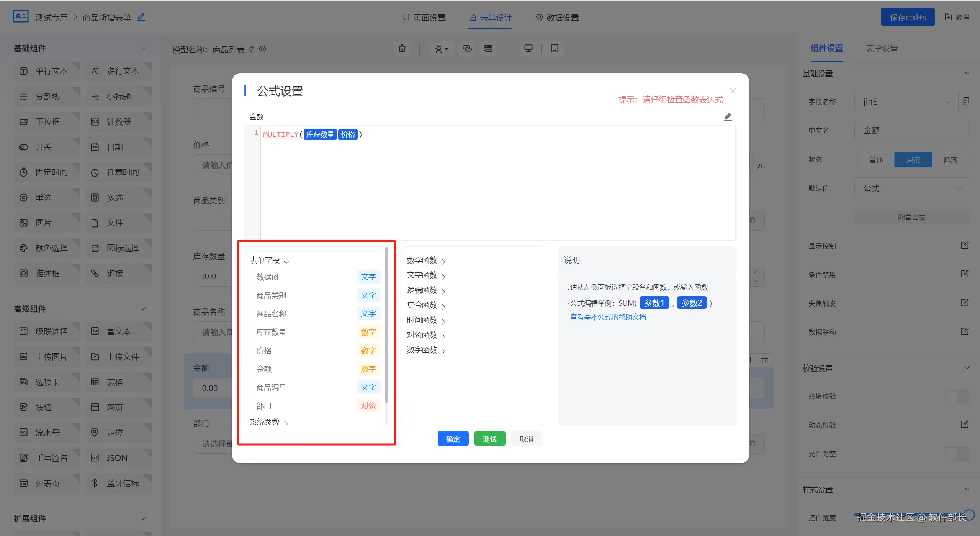The height and width of the screenshot is (536, 980).
Task: Collapse the 表单字段 list
Action: (x=269, y=261)
